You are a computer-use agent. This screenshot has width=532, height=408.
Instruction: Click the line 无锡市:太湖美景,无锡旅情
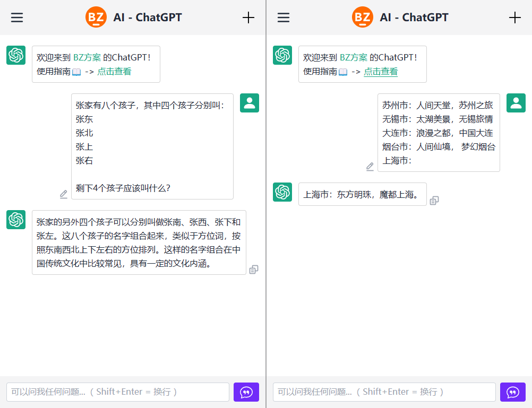[437, 119]
